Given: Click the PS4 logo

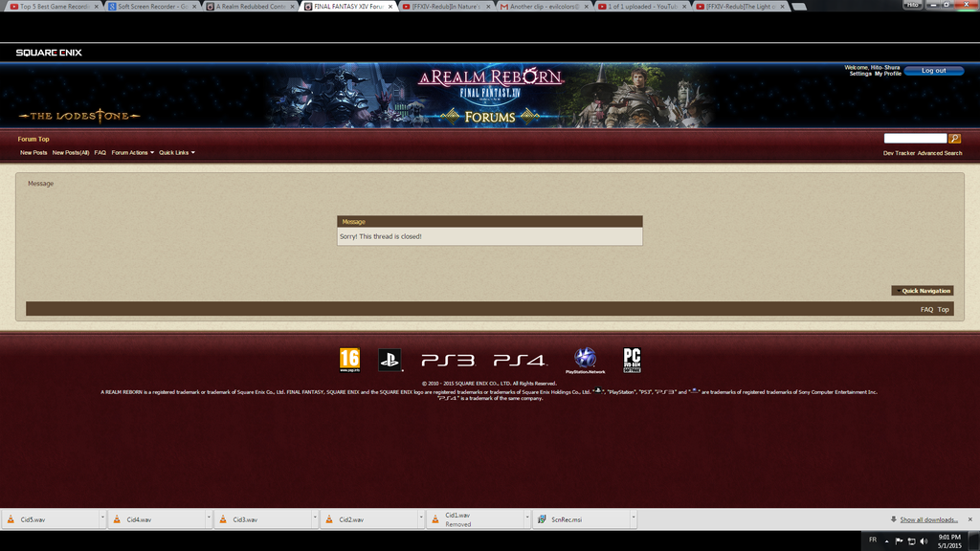Looking at the screenshot, I should point(520,361).
